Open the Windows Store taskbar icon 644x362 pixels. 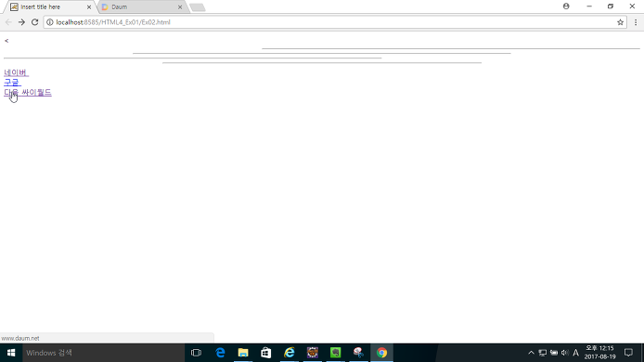(266, 353)
